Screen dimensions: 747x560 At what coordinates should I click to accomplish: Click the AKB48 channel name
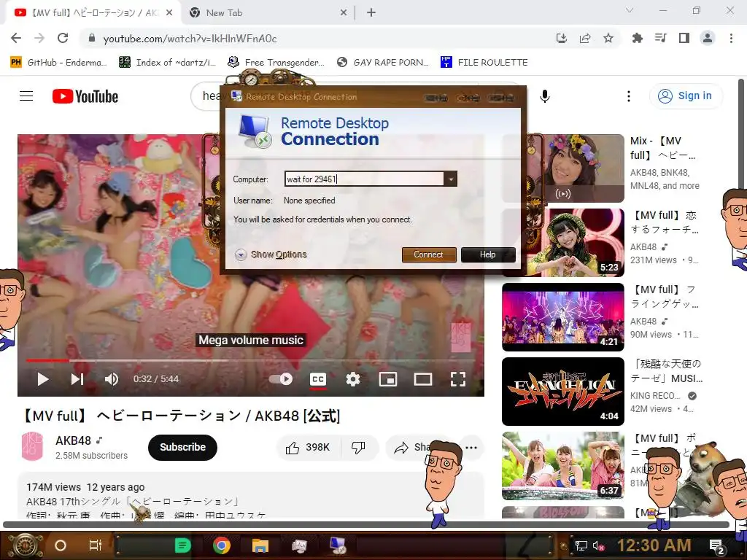[74, 440]
